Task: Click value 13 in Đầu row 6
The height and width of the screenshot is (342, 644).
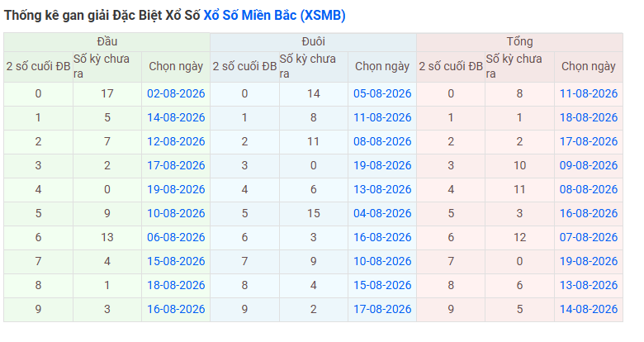Action: [x=107, y=237]
